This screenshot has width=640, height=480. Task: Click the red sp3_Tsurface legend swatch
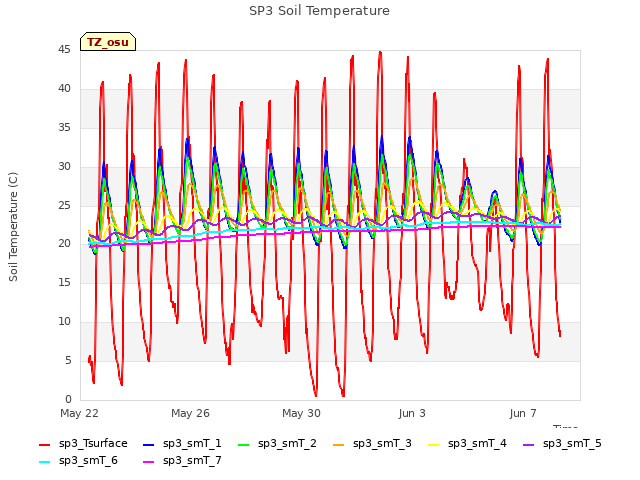pos(44,444)
